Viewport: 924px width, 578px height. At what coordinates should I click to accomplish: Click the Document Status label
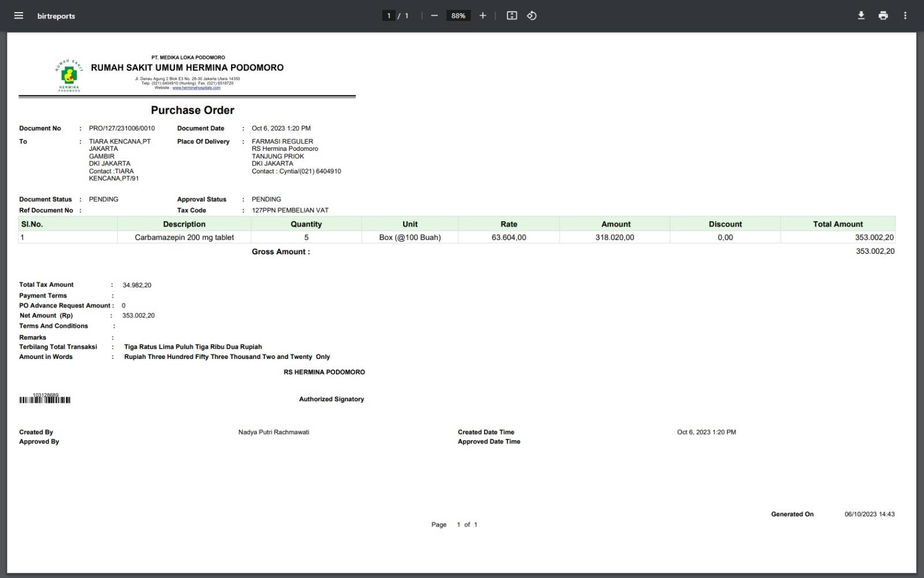click(x=46, y=199)
